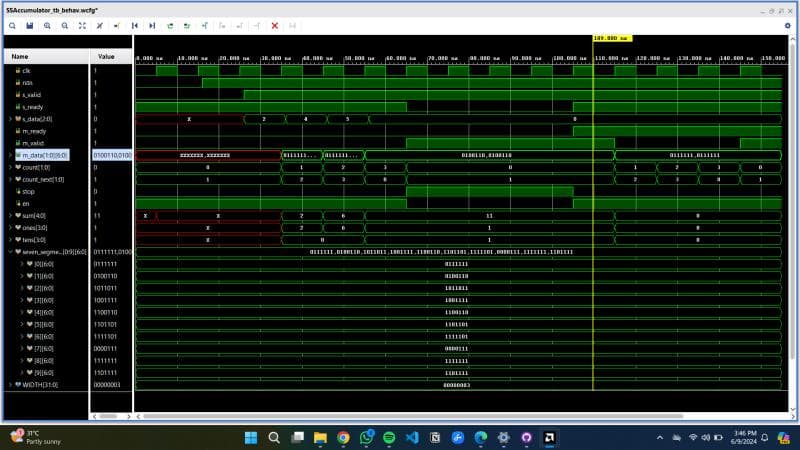Expand the ones[3:0] bus
The height and width of the screenshot is (450, 800).
coord(10,228)
